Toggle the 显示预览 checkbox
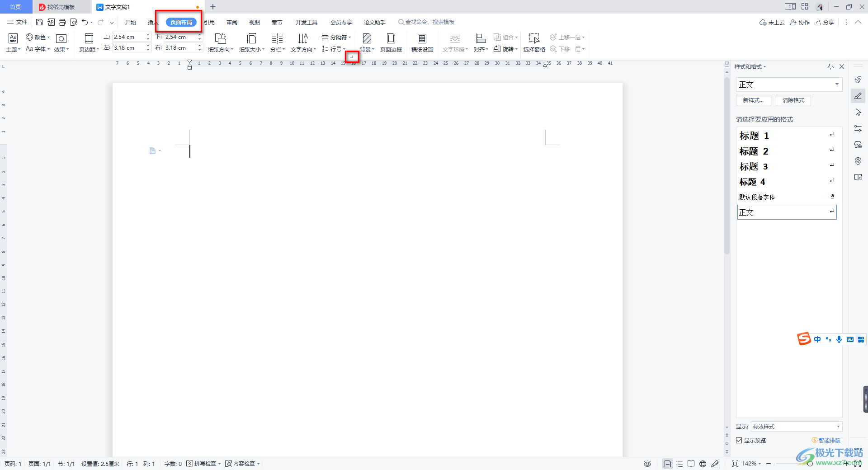Screen dimensions: 868x470 tap(739, 440)
